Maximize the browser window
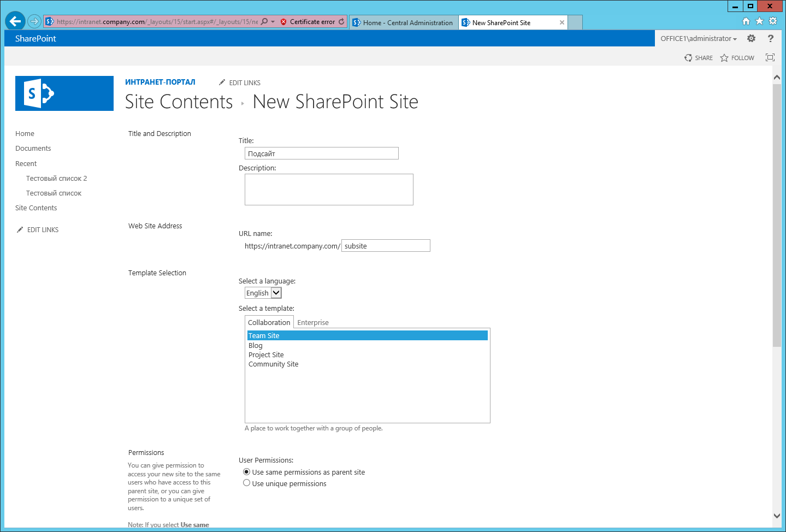This screenshot has width=786, height=532. point(750,6)
